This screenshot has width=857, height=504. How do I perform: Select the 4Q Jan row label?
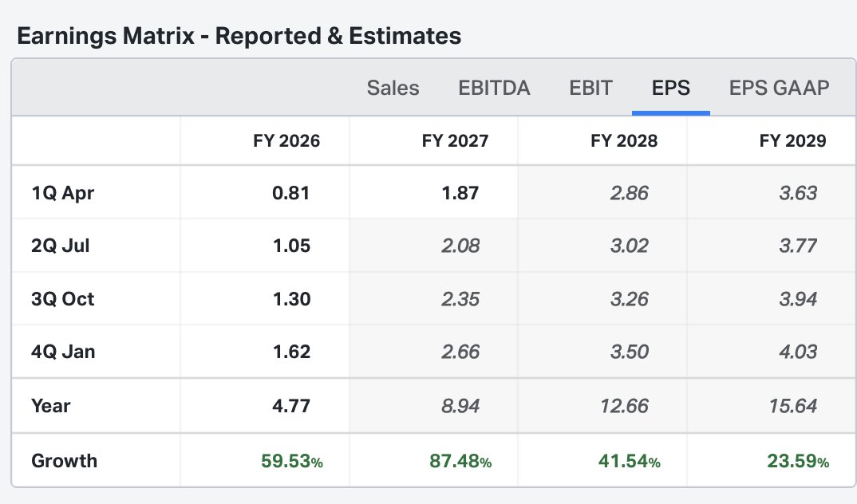(x=63, y=352)
